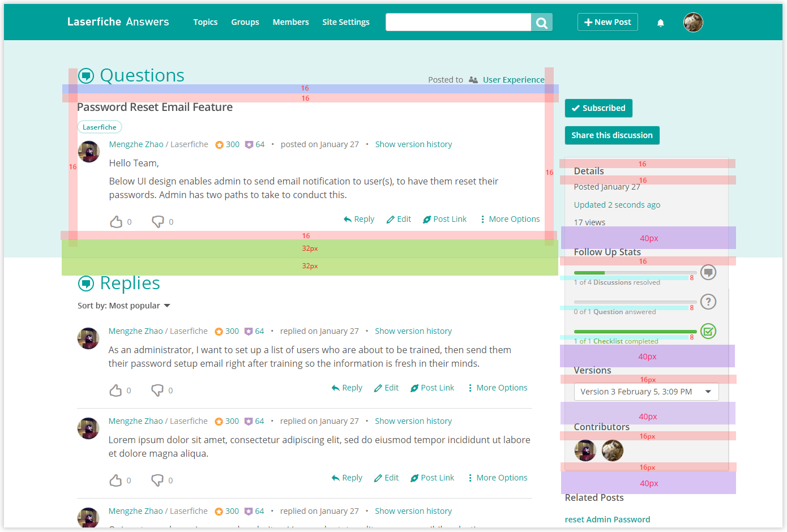This screenshot has height=532, width=787.
Task: Open the user profile avatar menu
Action: (693, 22)
